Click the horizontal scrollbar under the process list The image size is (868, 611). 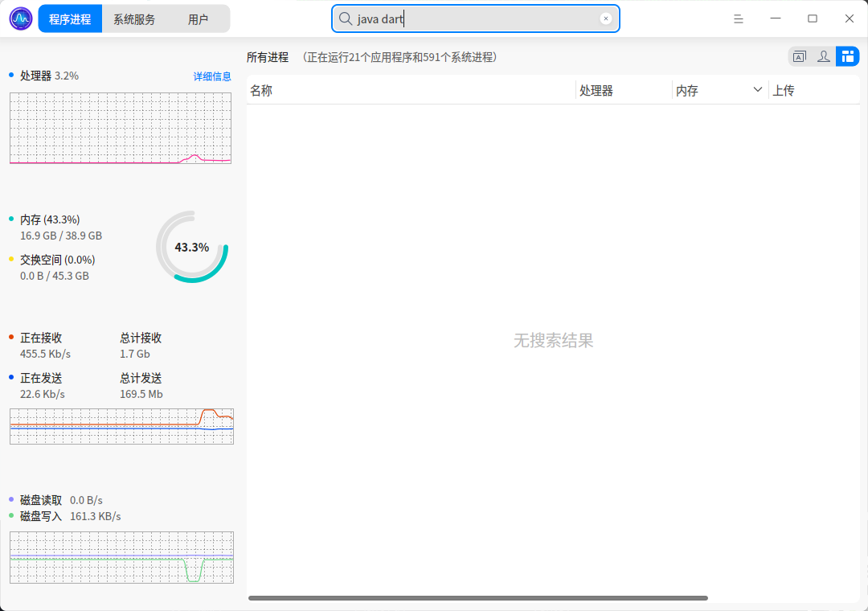478,597
